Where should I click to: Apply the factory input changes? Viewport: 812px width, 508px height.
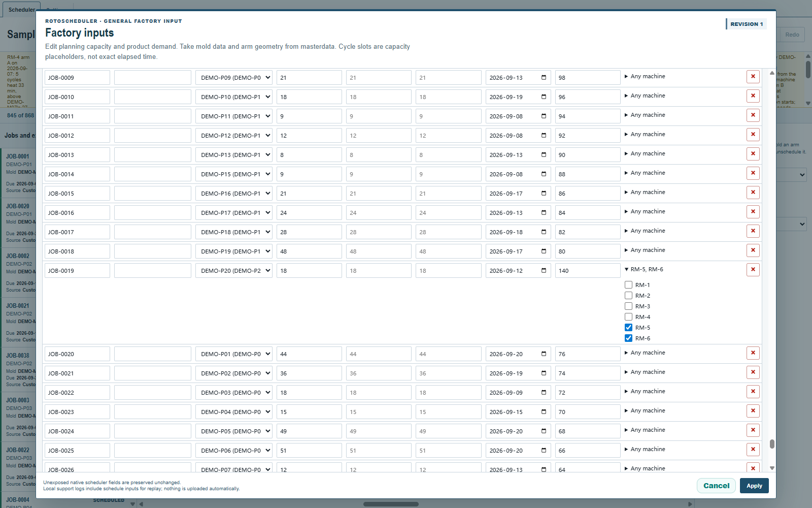[754, 486]
